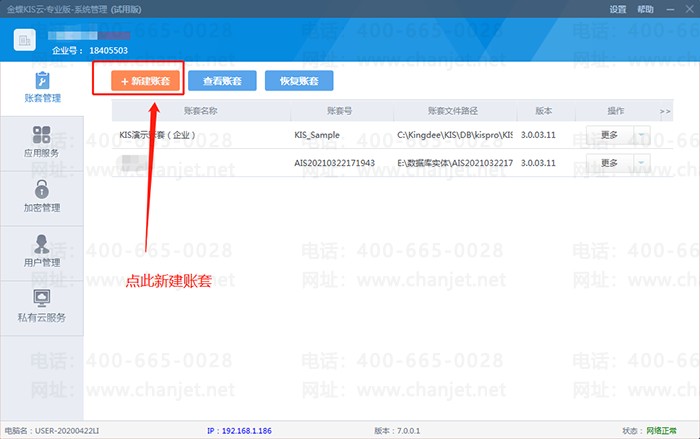Open the 用户管理 section
Viewport: 700px width, 439px height.
(x=42, y=253)
